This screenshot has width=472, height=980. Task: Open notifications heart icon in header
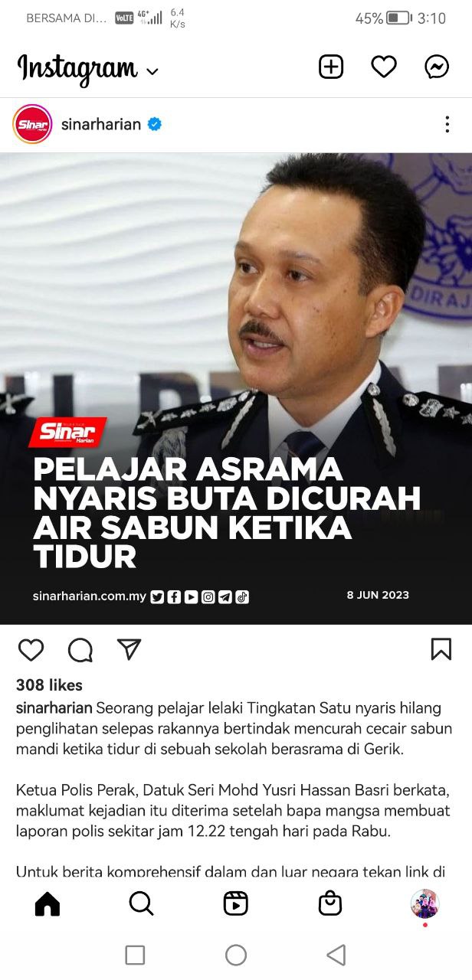384,67
